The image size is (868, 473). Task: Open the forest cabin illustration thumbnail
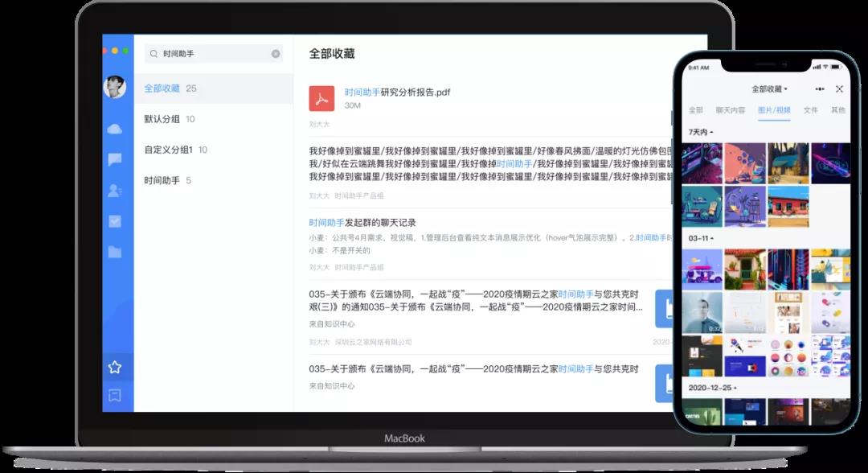(x=788, y=163)
